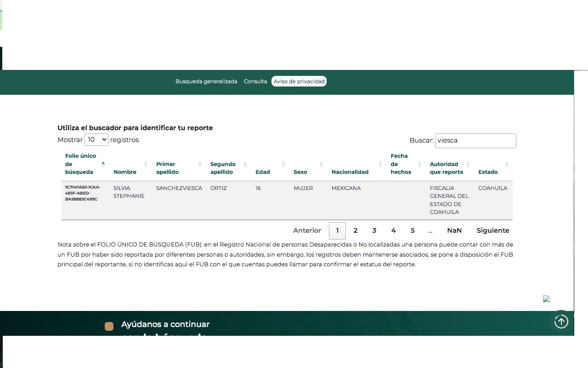Go to page 3 of results
Image resolution: width=588 pixels, height=368 pixels.
(x=374, y=230)
